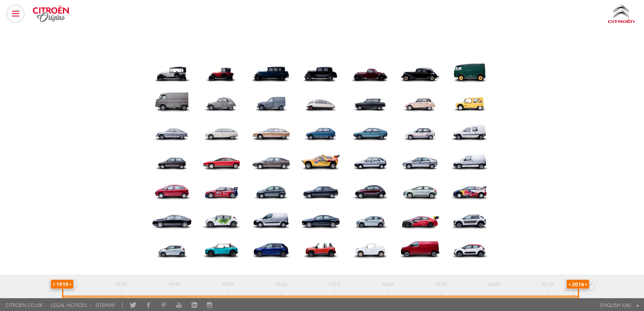The height and width of the screenshot is (311, 644).
Task: Open the Legal Notices link
Action: click(x=69, y=305)
